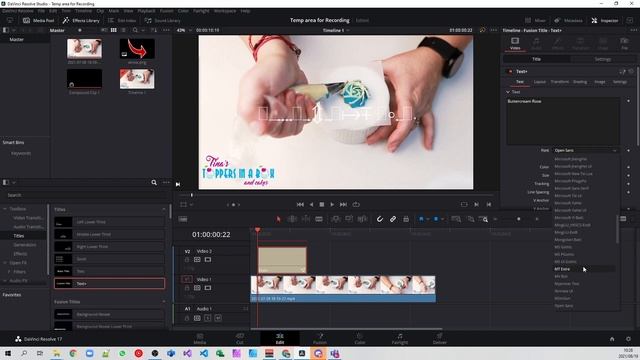Screen dimensions: 640x360
Task: Click the blue Marker icon in toolbar
Action: pos(436,219)
